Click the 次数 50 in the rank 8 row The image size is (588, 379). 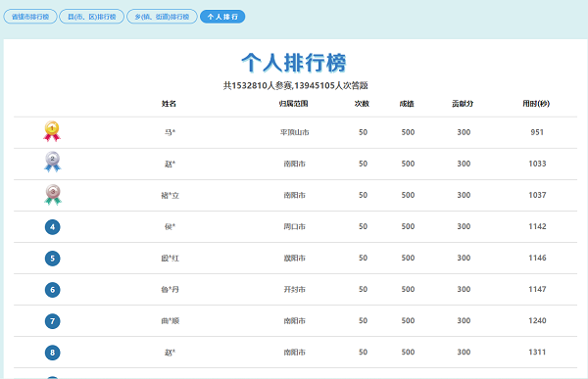(363, 353)
